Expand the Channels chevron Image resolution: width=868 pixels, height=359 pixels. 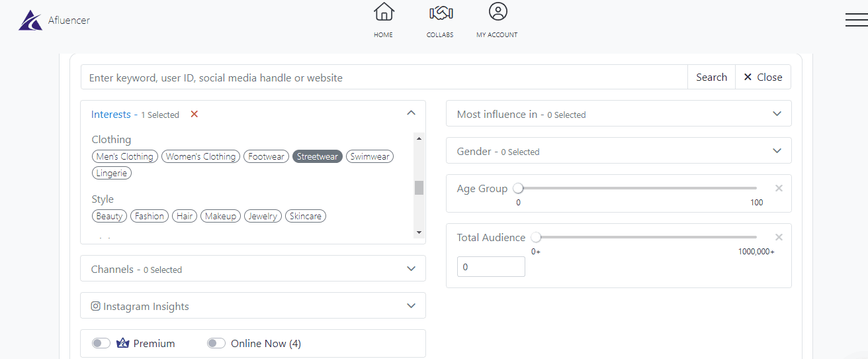pyautogui.click(x=411, y=268)
